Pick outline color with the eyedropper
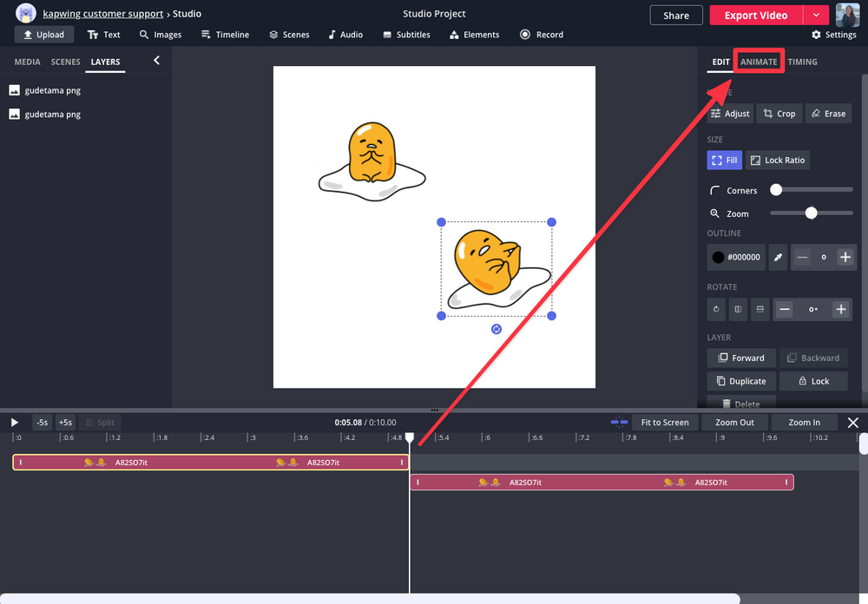The image size is (868, 604). coord(778,257)
